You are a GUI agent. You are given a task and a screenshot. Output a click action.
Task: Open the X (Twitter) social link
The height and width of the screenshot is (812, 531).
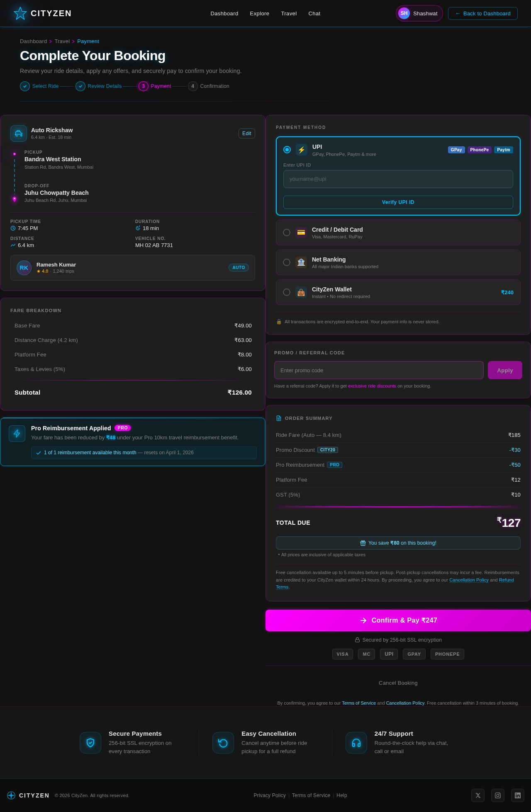click(x=478, y=795)
